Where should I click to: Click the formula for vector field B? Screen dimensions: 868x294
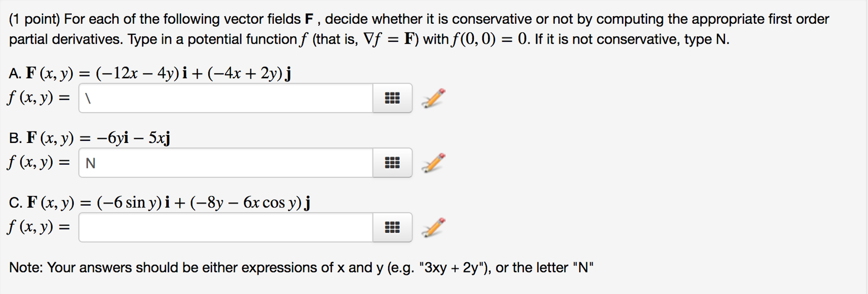[x=89, y=137]
